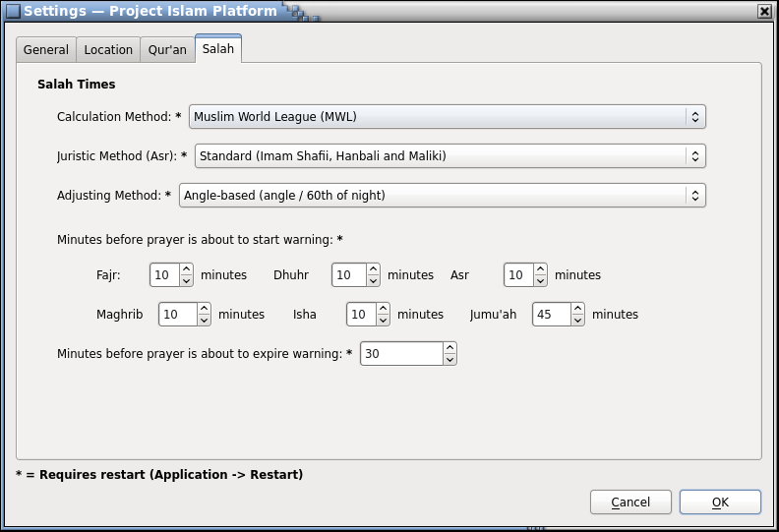Viewport: 779px width, 532px height.
Task: Increase Isha warning minutes
Action: coord(383,309)
